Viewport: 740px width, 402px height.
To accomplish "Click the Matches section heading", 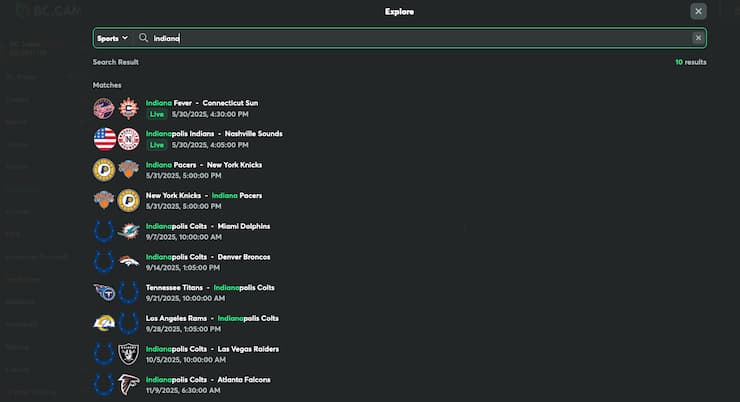I will click(x=107, y=85).
